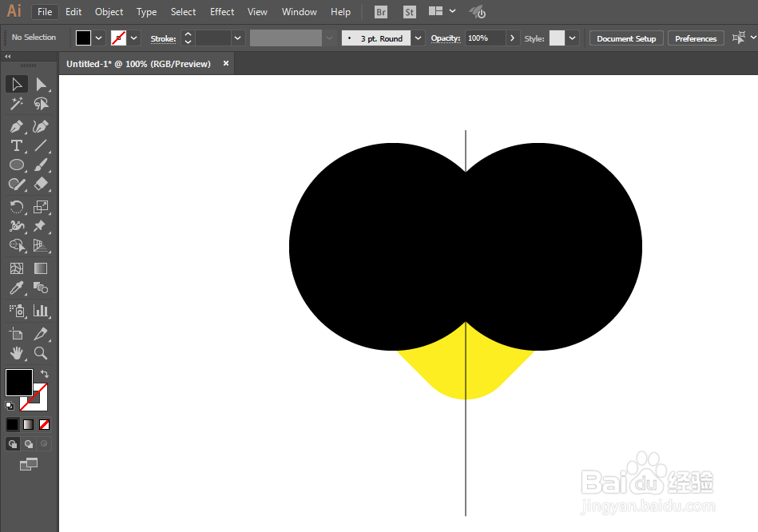Image resolution: width=758 pixels, height=532 pixels.
Task: Click the GPU performance rocket icon
Action: [478, 12]
